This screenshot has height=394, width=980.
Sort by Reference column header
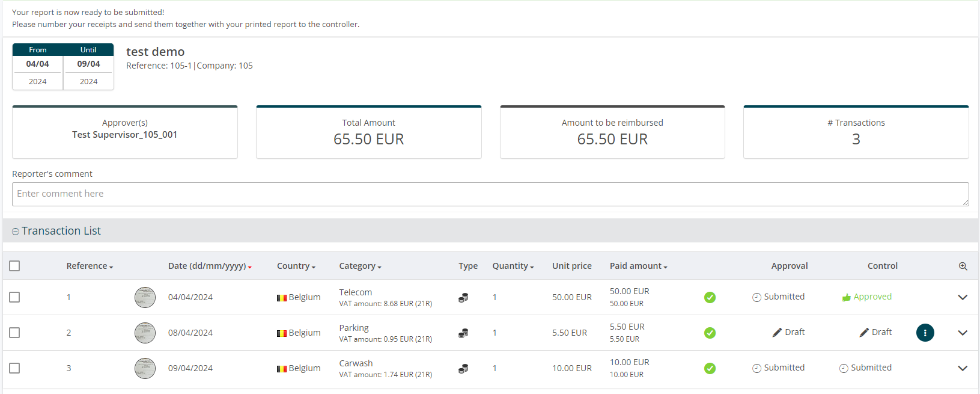pos(90,266)
